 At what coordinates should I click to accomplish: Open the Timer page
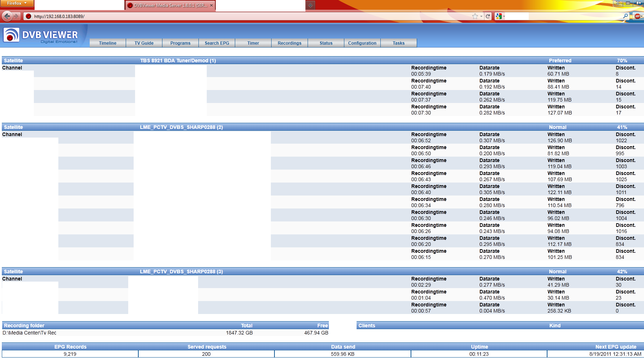click(x=253, y=43)
